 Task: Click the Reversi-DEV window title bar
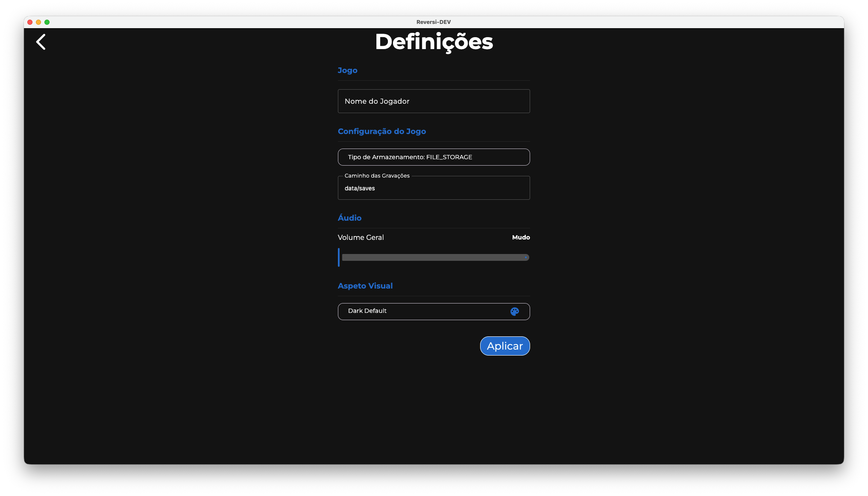click(434, 22)
